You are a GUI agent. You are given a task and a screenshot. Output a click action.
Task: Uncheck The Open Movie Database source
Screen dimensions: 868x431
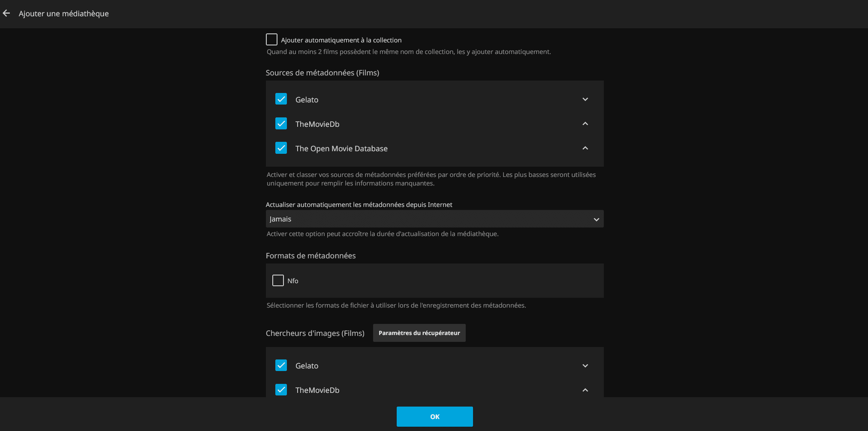281,148
